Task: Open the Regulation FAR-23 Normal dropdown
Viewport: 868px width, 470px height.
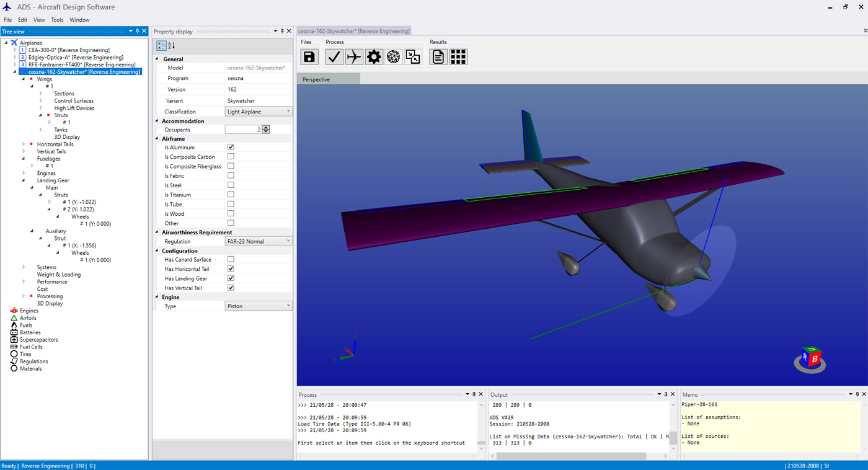Action: [258, 241]
